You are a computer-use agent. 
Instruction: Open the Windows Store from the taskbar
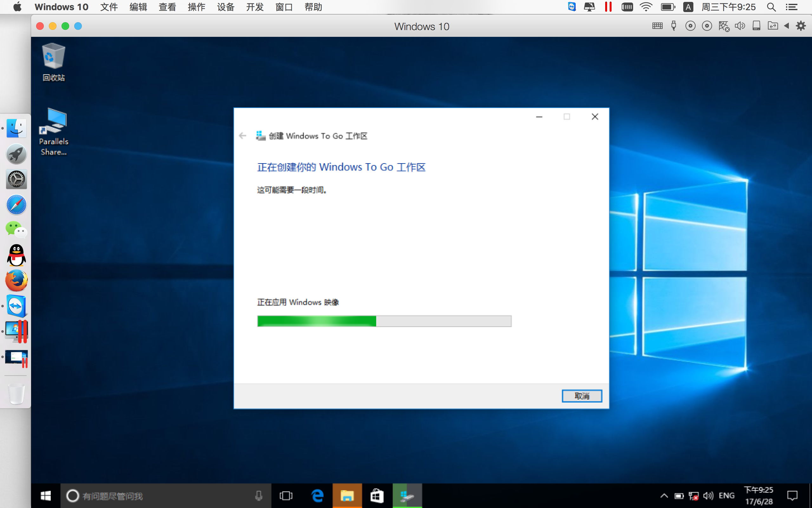(377, 496)
